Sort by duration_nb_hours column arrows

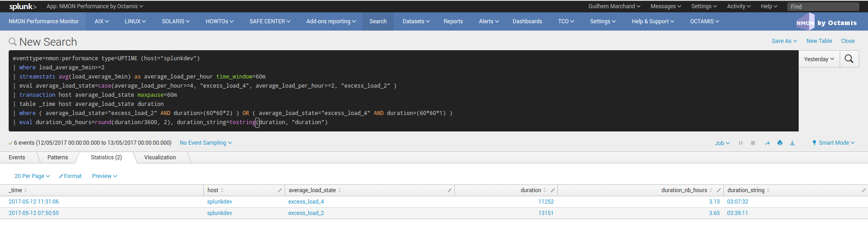click(x=711, y=190)
